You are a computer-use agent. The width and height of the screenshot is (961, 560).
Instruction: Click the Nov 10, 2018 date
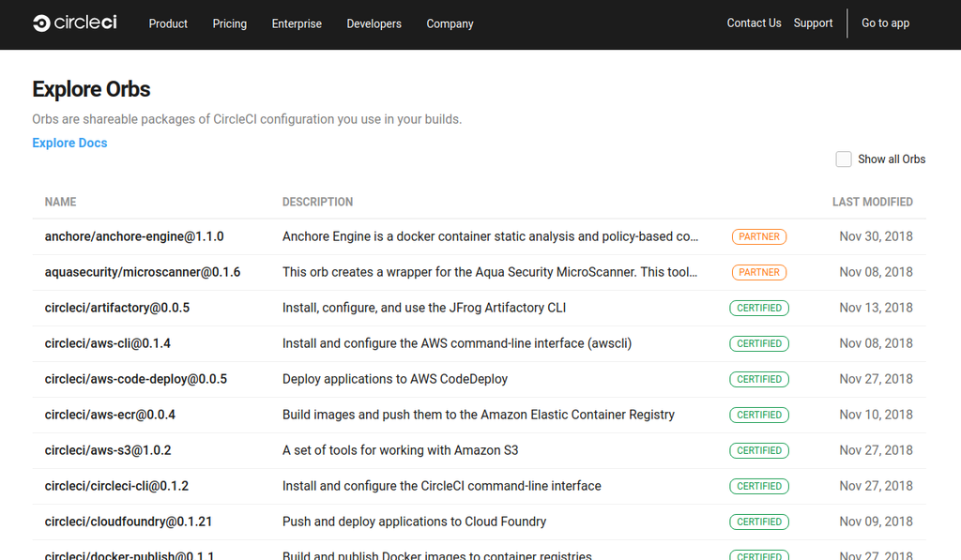(876, 415)
